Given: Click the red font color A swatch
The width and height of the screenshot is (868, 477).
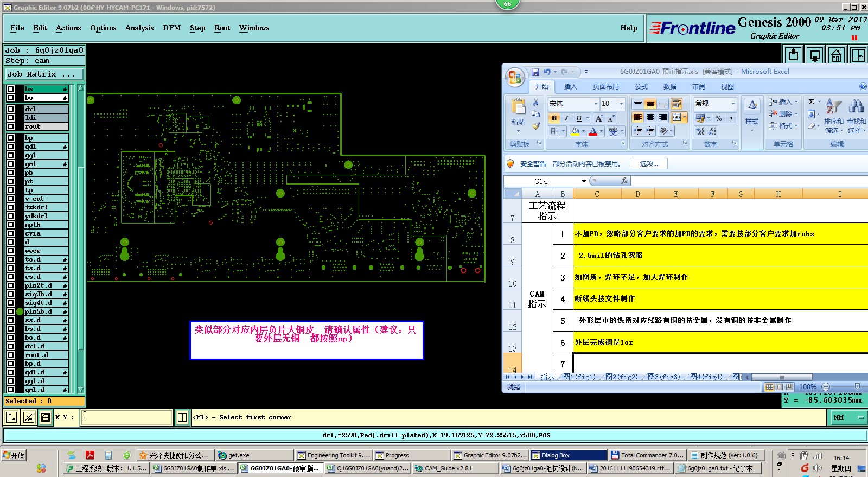Looking at the screenshot, I should [x=593, y=131].
